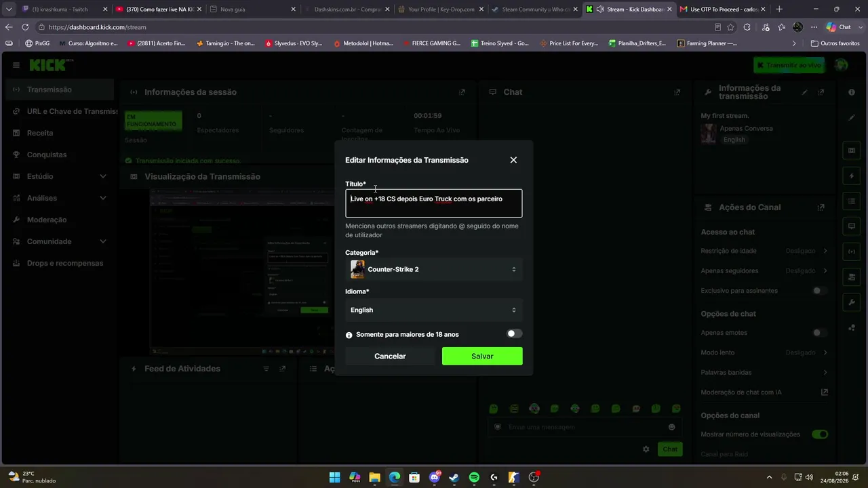Screen dimensions: 868x488
Task: Open Discord from the taskbar
Action: click(435, 477)
